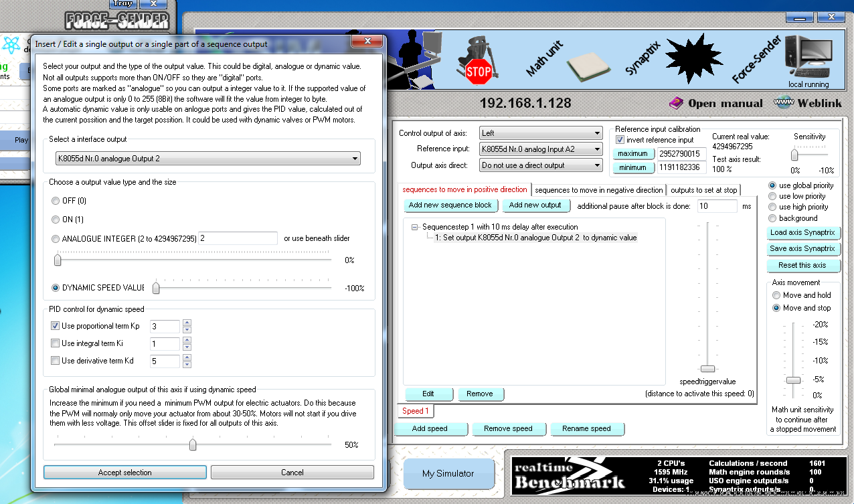854x504 pixels.
Task: Enable the Use integral term Ki checkbox
Action: pos(55,343)
